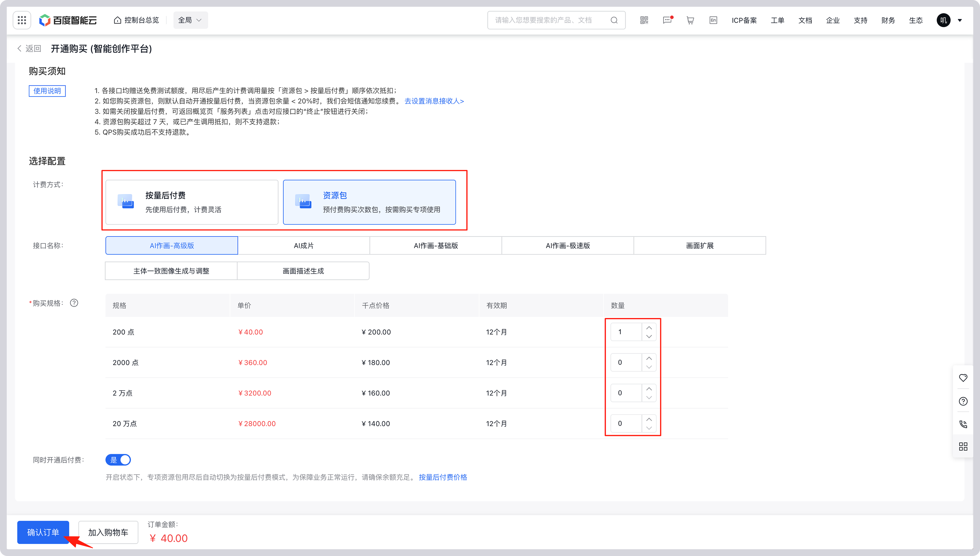Open help via question mark sidebar icon

pyautogui.click(x=963, y=401)
